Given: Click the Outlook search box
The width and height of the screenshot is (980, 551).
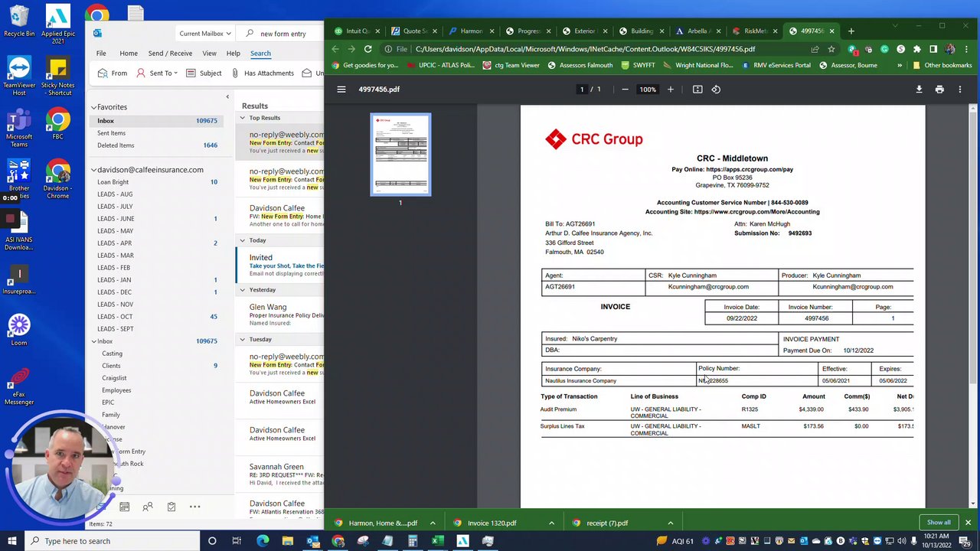Looking at the screenshot, I should click(x=283, y=34).
